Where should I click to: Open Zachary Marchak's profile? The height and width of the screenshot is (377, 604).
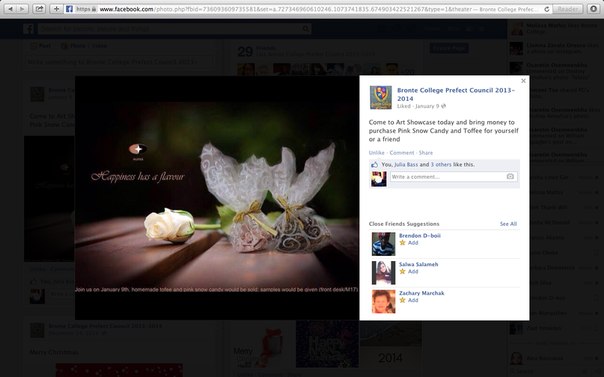click(421, 293)
